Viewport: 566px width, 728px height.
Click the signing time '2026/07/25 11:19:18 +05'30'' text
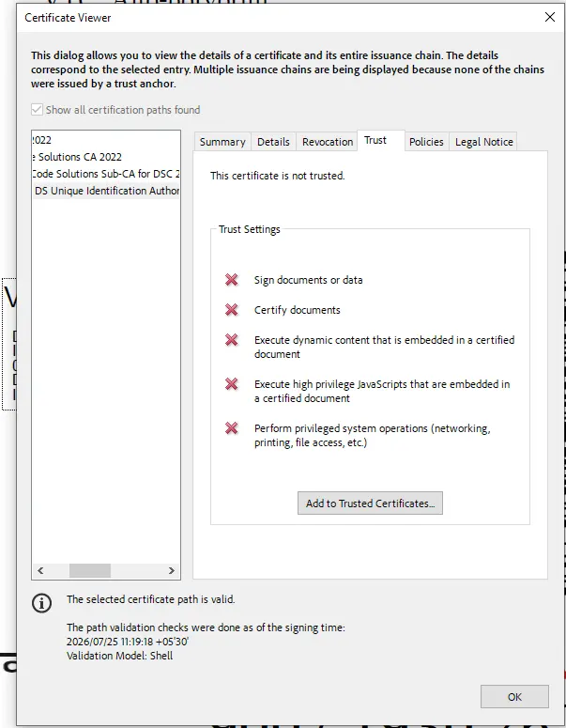[x=127, y=642]
